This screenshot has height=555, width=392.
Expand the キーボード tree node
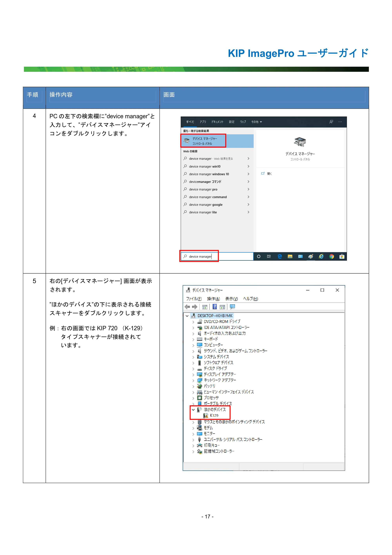tap(193, 339)
